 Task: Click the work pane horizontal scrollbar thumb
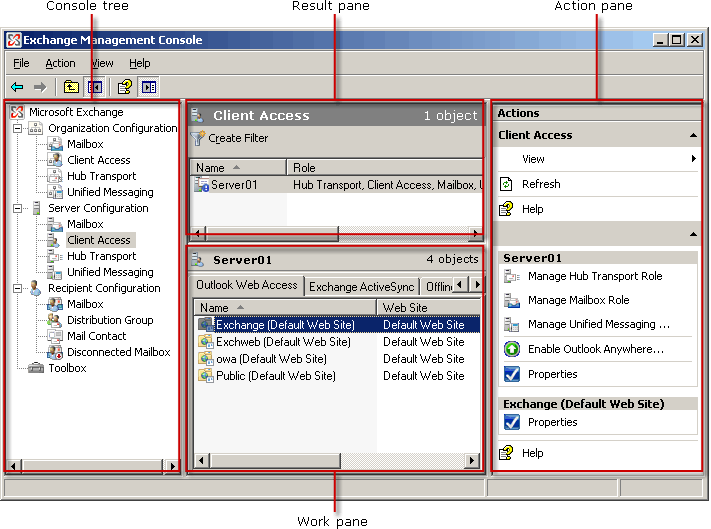[x=275, y=461]
